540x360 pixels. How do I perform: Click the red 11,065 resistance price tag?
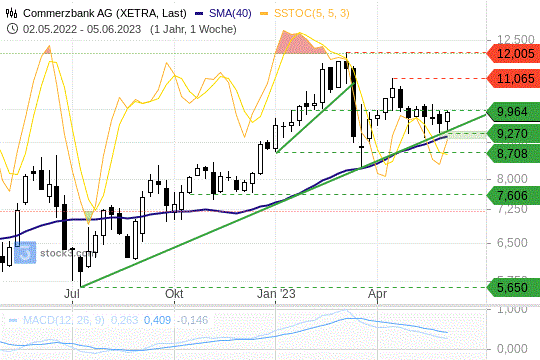point(513,79)
